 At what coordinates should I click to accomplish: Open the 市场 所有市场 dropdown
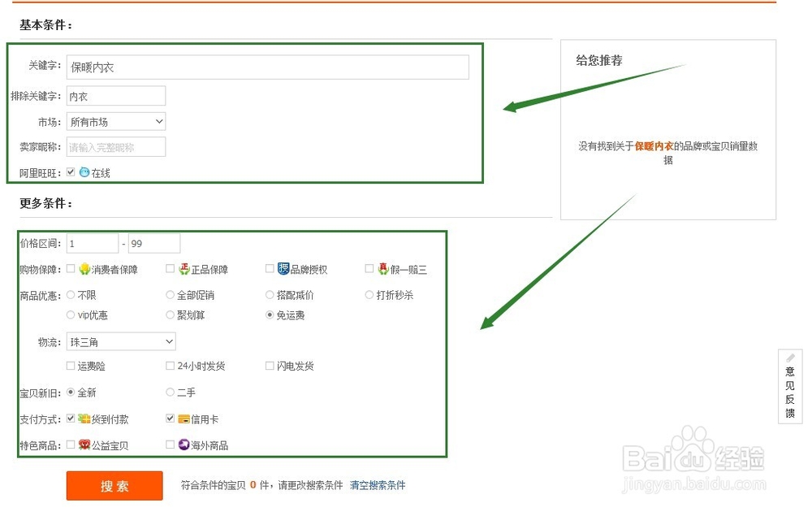[x=115, y=120]
